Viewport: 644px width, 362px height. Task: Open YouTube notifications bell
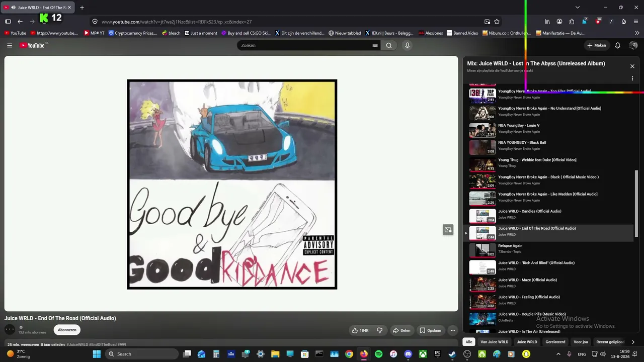[x=618, y=45]
